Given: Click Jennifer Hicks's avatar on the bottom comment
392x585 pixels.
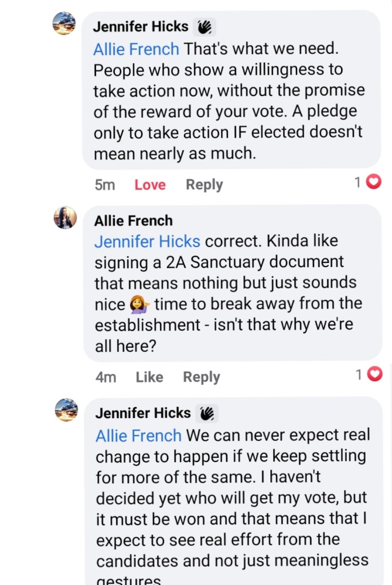Looking at the screenshot, I should tap(66, 409).
